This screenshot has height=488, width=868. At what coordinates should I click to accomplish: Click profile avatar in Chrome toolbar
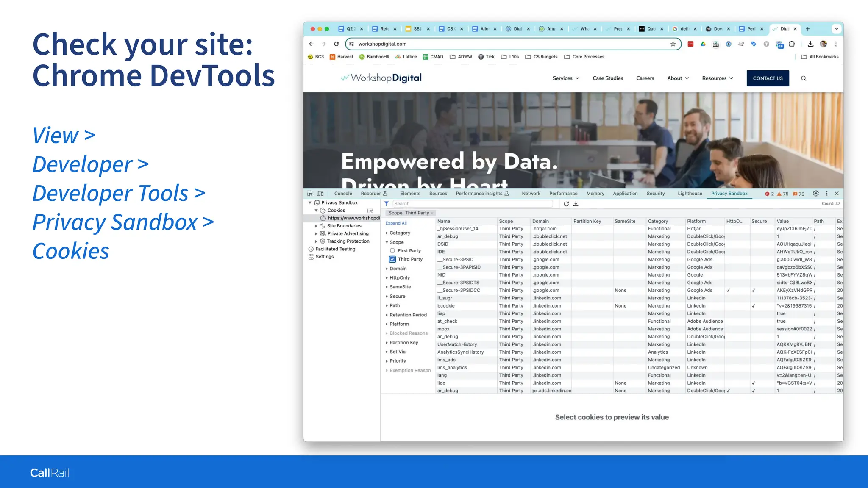point(823,44)
